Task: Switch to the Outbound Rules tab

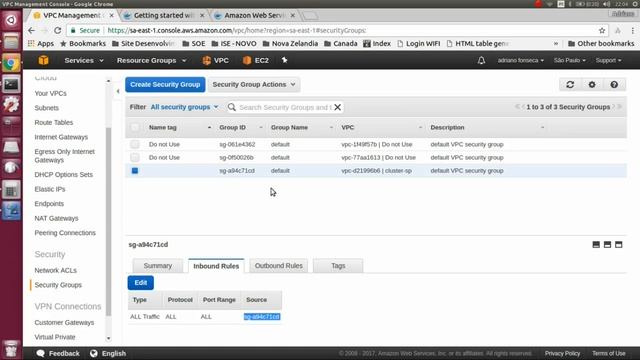Action: pos(279,266)
